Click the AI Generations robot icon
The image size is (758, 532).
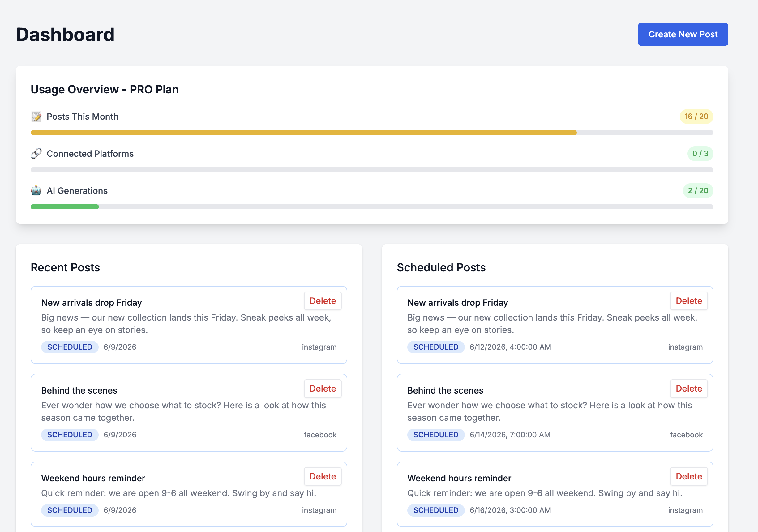point(36,191)
